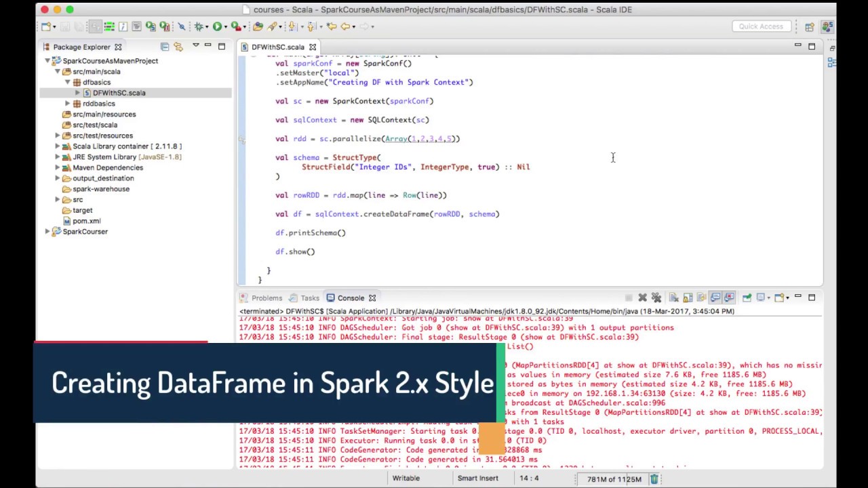This screenshot has width=868, height=488.
Task: Click Writable indicator in status bar
Action: tap(406, 479)
